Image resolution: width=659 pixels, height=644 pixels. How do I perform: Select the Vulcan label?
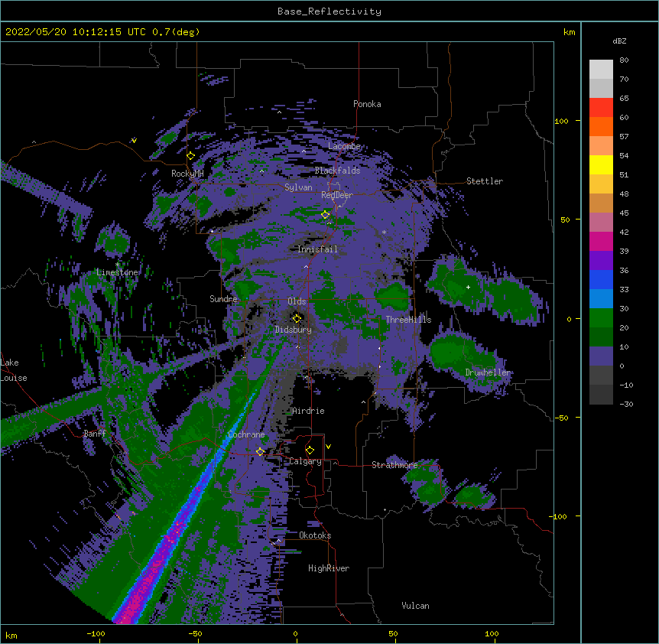click(415, 606)
